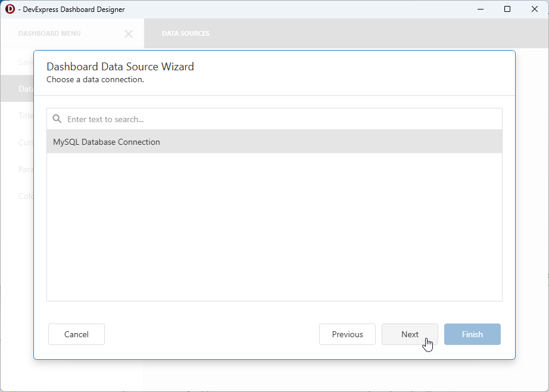Click the Finish button

472,334
